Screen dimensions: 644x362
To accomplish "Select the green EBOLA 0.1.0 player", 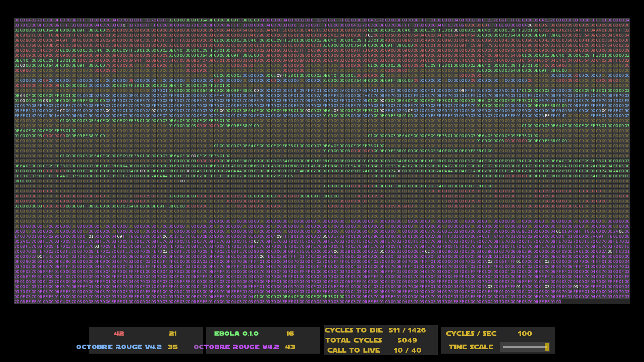I will coord(236,334).
